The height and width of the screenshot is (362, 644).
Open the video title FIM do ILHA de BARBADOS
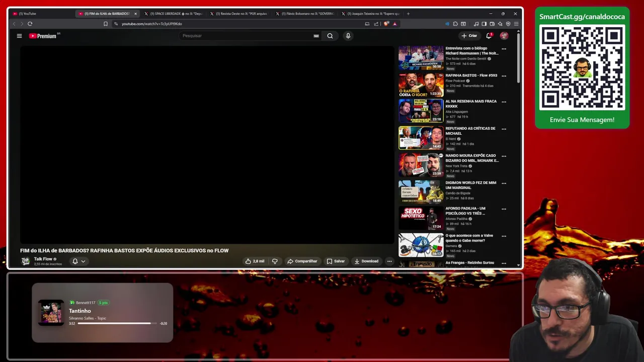(x=124, y=250)
